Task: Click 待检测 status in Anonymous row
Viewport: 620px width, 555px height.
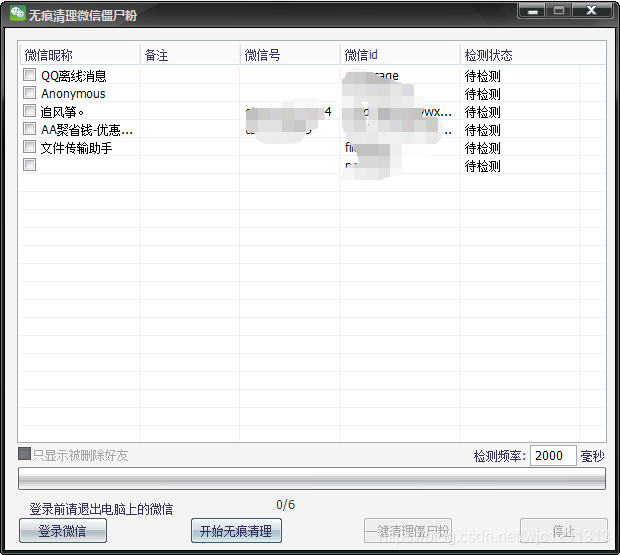Action: (x=482, y=94)
